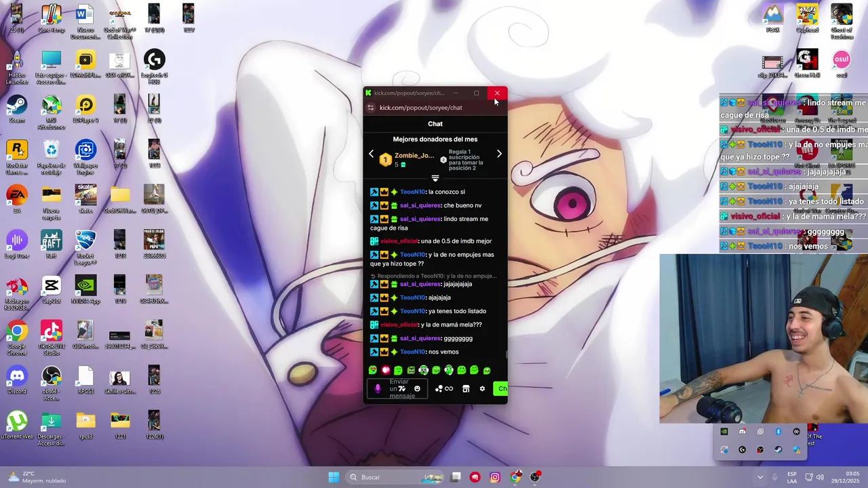
Task: Open the Redragon keyboard software shortcut
Action: click(x=17, y=293)
